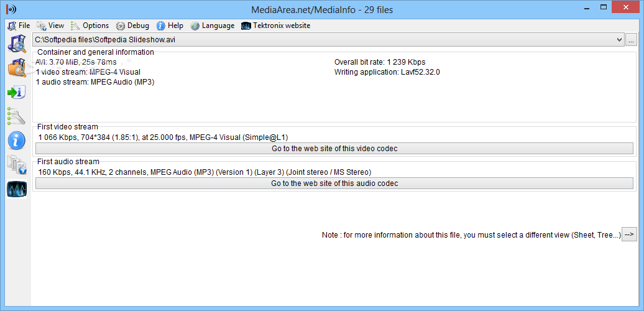Click the 'First audio stream' group label

(x=68, y=162)
